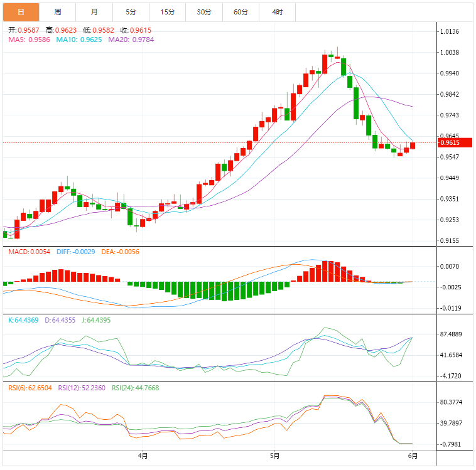Click the DEA indicator legend
This screenshot has width=476, height=470.
(x=119, y=252)
